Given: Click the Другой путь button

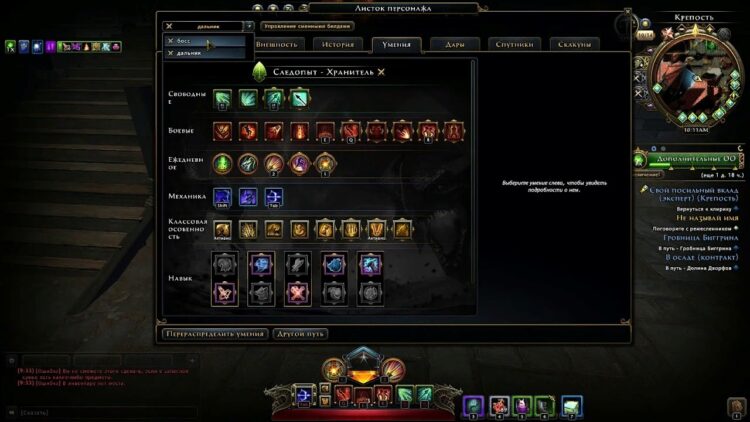Looking at the screenshot, I should point(300,334).
